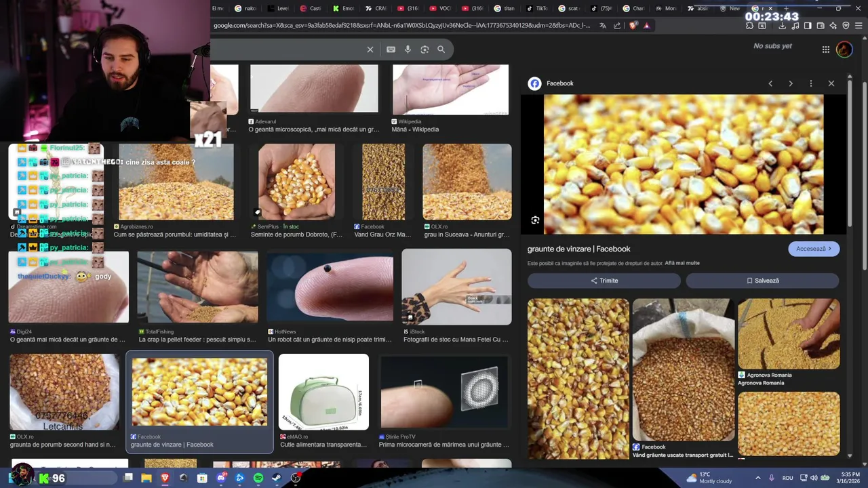The height and width of the screenshot is (488, 868).
Task: Open Agrobiznes.ro corn pile image
Action: click(x=176, y=182)
